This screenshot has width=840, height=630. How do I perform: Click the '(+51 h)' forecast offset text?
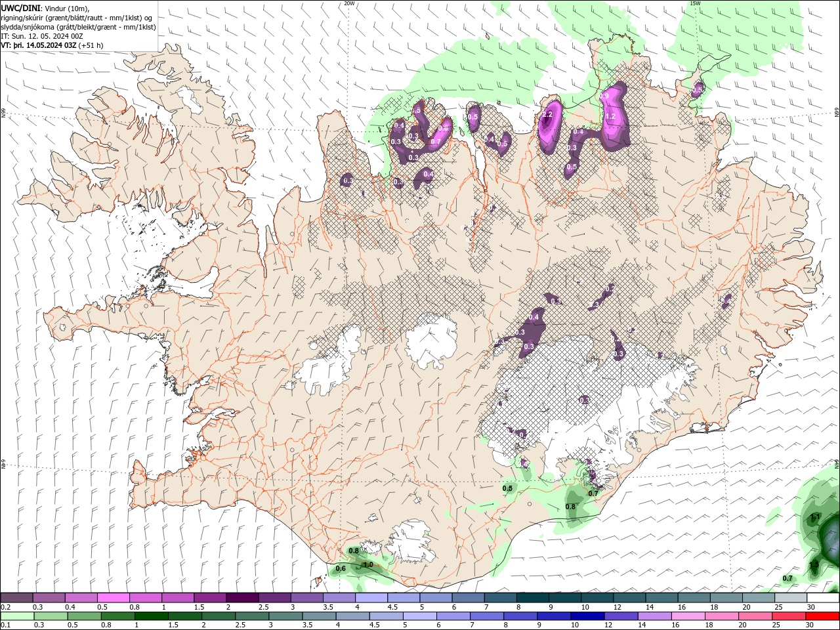coord(91,45)
